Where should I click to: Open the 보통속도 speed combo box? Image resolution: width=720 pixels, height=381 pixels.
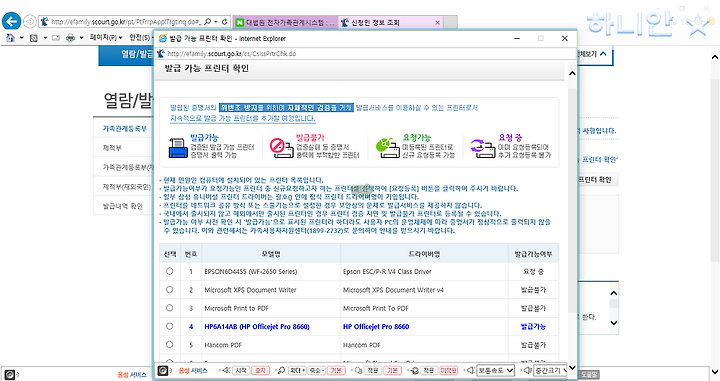pos(495,370)
